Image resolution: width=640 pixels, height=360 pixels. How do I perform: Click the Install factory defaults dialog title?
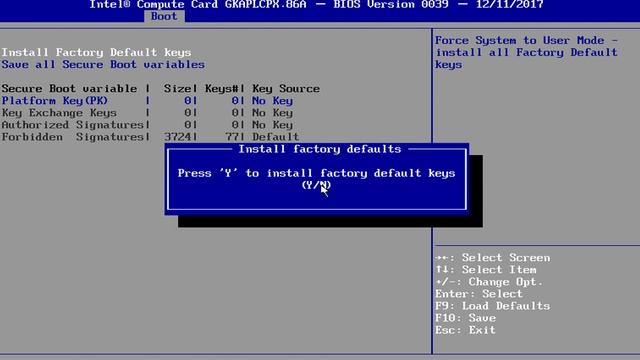tap(320, 149)
